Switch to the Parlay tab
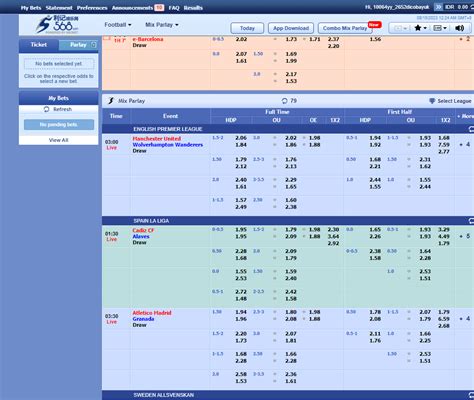 [x=78, y=45]
